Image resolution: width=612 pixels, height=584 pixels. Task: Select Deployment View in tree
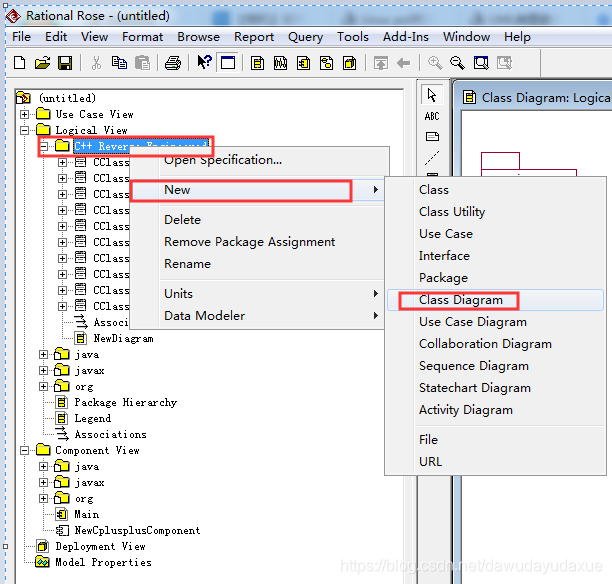tap(100, 547)
